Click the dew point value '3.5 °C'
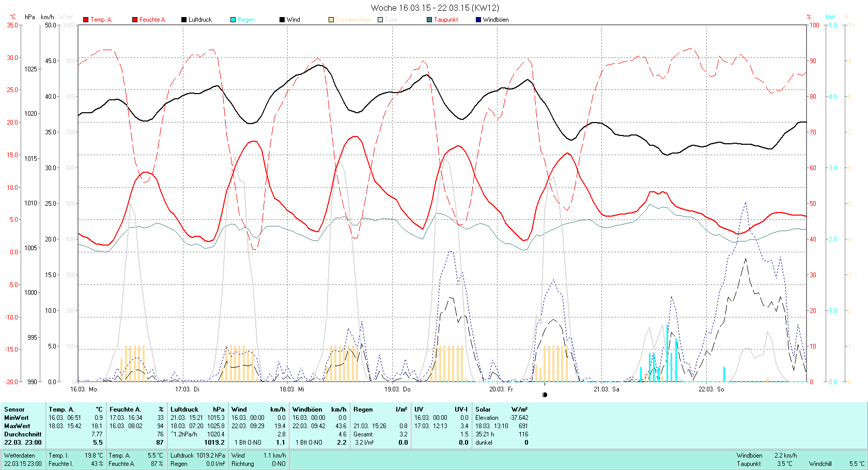 pos(784,464)
